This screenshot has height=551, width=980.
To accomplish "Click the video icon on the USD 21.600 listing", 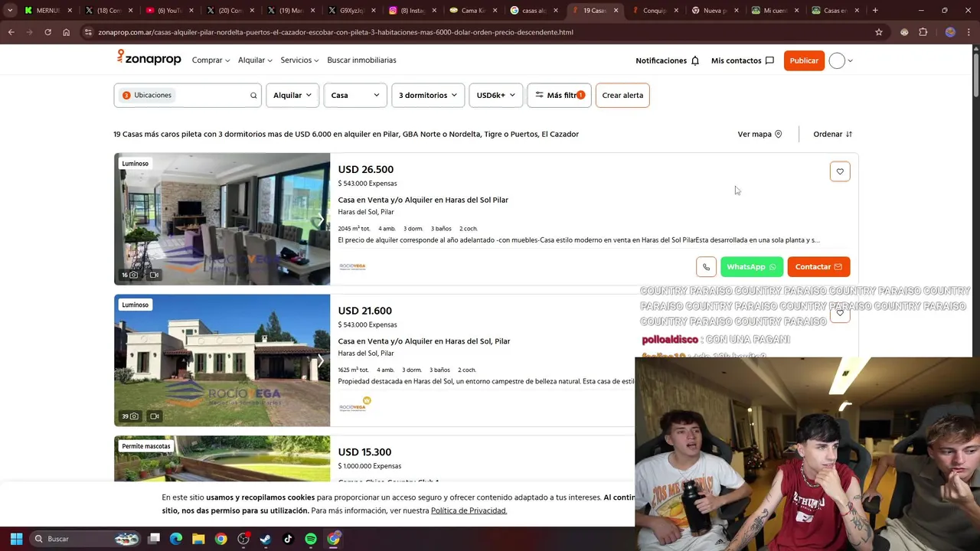I will tap(154, 416).
